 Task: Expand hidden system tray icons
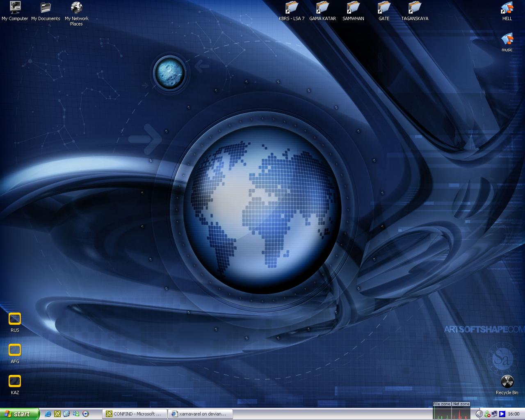point(479,414)
